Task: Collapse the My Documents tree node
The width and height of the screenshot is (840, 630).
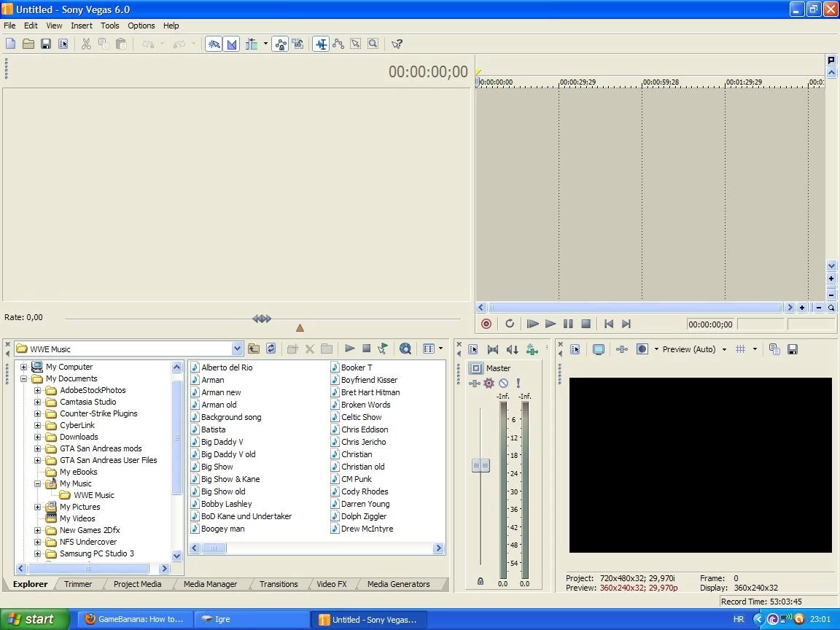Action: [x=23, y=378]
